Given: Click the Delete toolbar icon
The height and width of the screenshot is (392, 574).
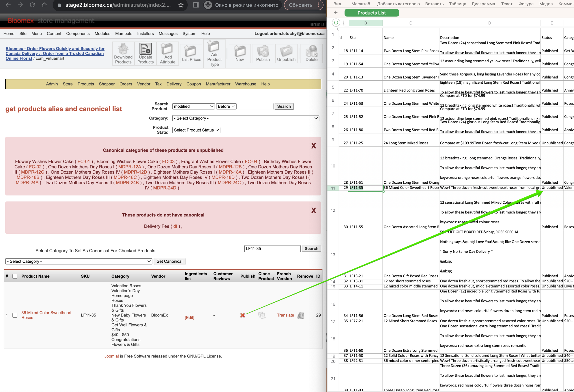Looking at the screenshot, I should coord(311,54).
